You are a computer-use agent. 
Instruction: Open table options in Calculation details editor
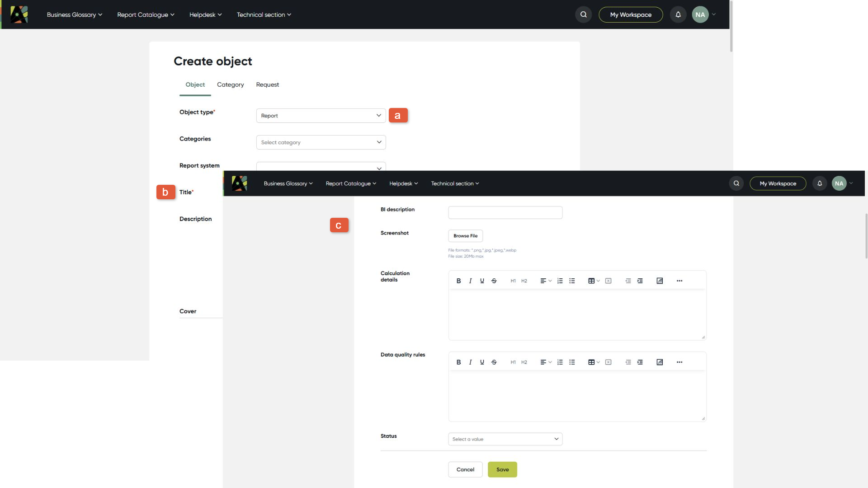[594, 281]
